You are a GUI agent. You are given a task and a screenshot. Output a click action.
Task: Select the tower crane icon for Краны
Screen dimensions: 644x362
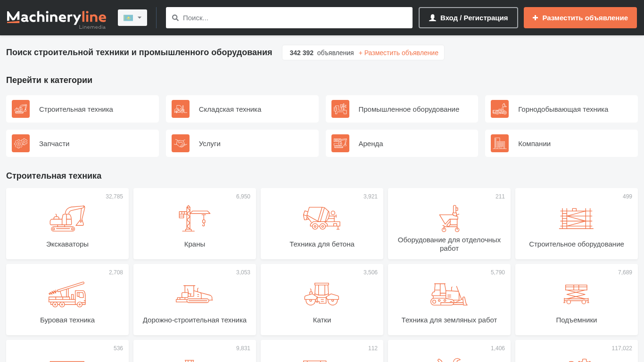194,219
